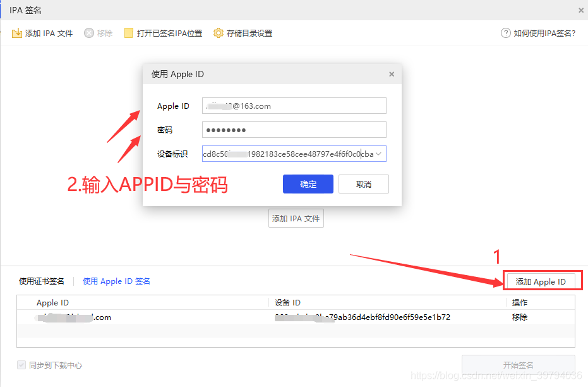Click inside the 密码 password field
The height and width of the screenshot is (387, 588).
coord(294,130)
